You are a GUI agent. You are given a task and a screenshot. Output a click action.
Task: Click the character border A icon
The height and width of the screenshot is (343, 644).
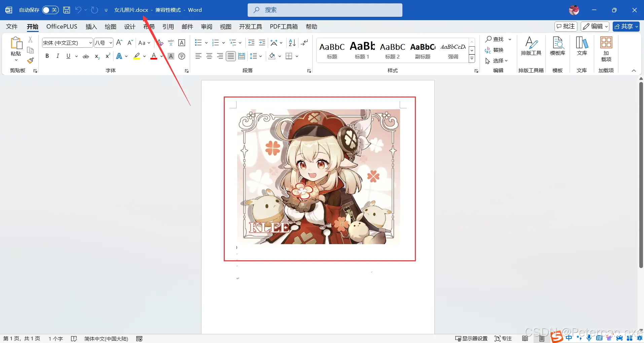tap(182, 43)
